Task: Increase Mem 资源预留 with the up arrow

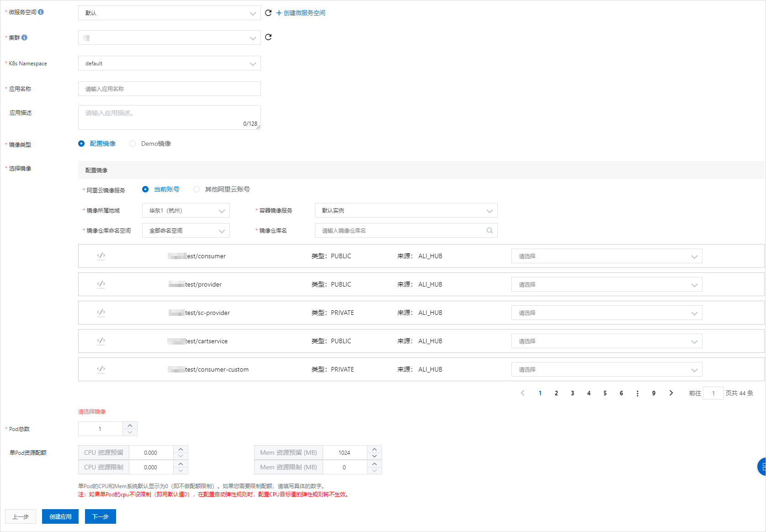Action: click(x=374, y=449)
